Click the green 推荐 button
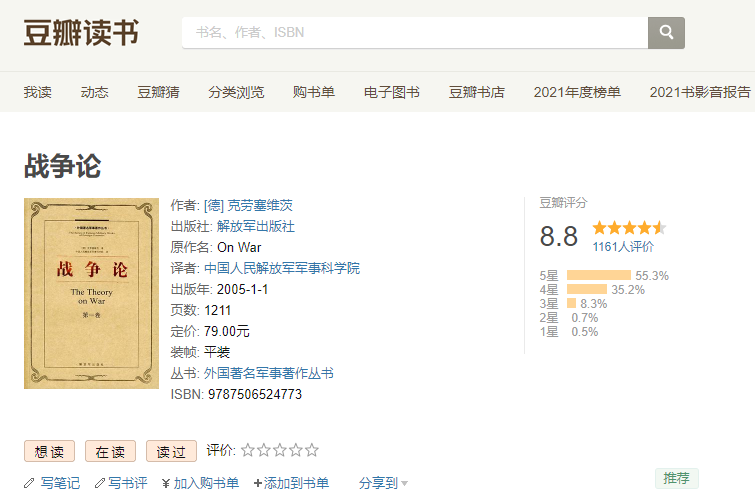755x504 pixels. pos(677,478)
